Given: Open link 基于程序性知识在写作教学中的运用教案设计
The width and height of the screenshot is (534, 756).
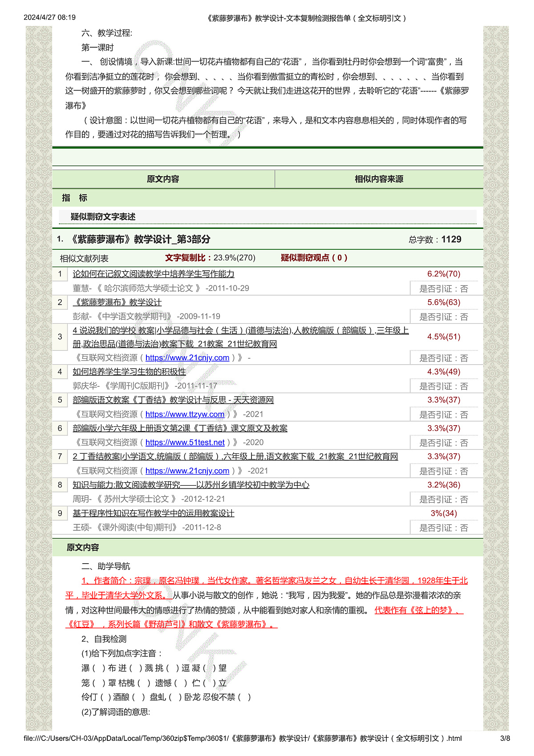Looking at the screenshot, I should tap(153, 513).
